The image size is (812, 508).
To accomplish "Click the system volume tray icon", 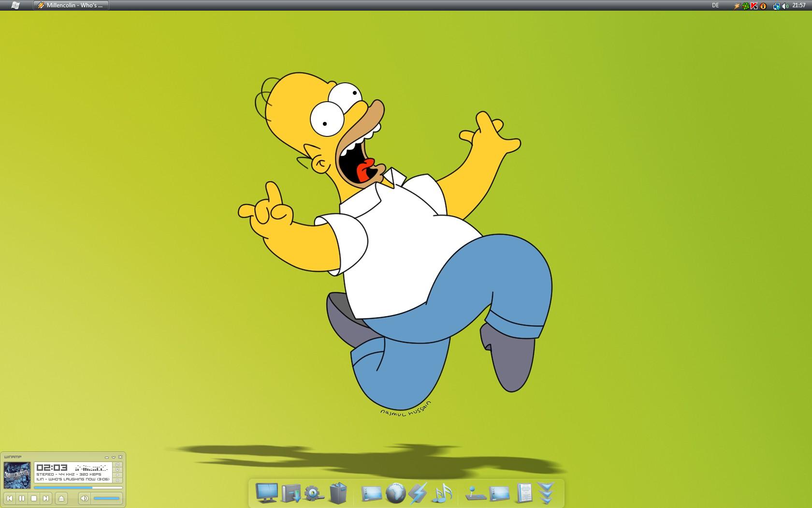I will [785, 6].
